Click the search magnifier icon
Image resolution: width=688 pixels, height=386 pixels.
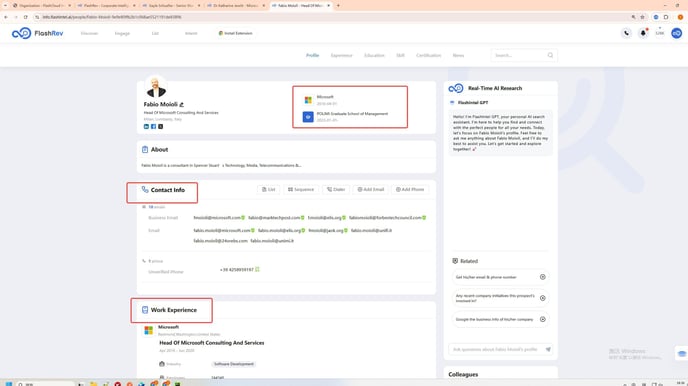[550, 55]
